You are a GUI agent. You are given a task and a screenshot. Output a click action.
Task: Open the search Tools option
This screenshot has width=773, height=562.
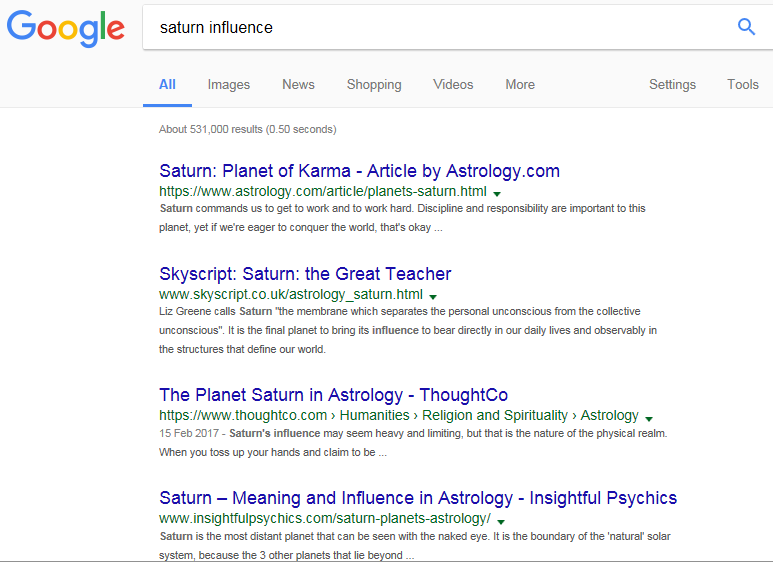tap(742, 85)
